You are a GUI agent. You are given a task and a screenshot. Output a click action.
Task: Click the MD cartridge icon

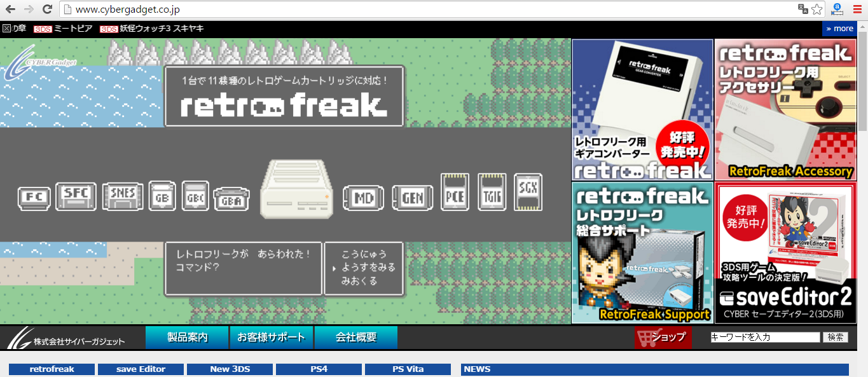[364, 198]
